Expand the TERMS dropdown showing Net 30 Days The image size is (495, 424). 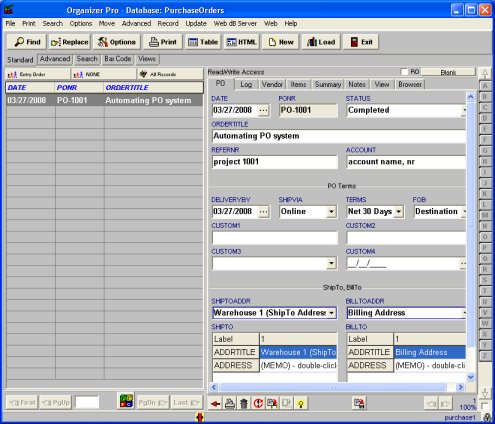398,212
